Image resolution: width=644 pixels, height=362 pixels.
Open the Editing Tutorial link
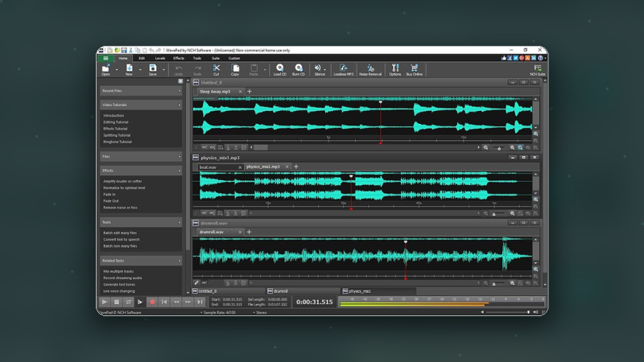pyautogui.click(x=116, y=122)
